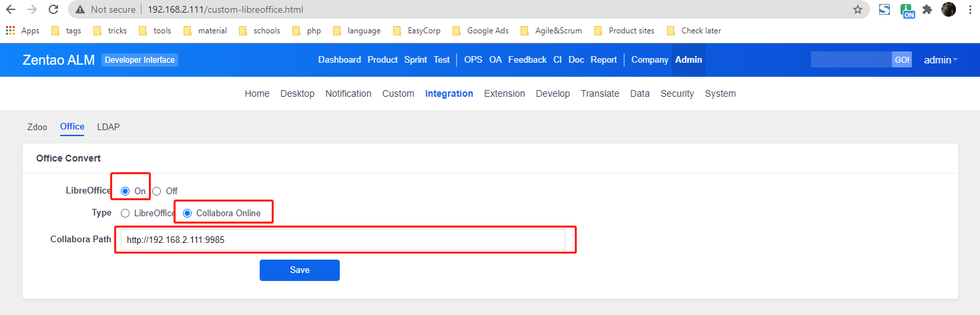The height and width of the screenshot is (315, 980).
Task: Open the Product sites bookmark folder
Action: click(x=624, y=31)
